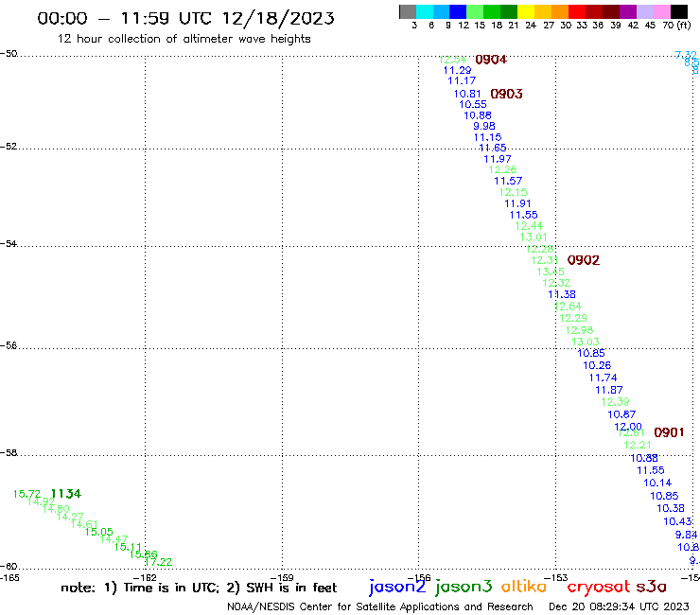Select the jason3 satellite legend label
Viewport: 700px width, 615px height.
click(464, 587)
